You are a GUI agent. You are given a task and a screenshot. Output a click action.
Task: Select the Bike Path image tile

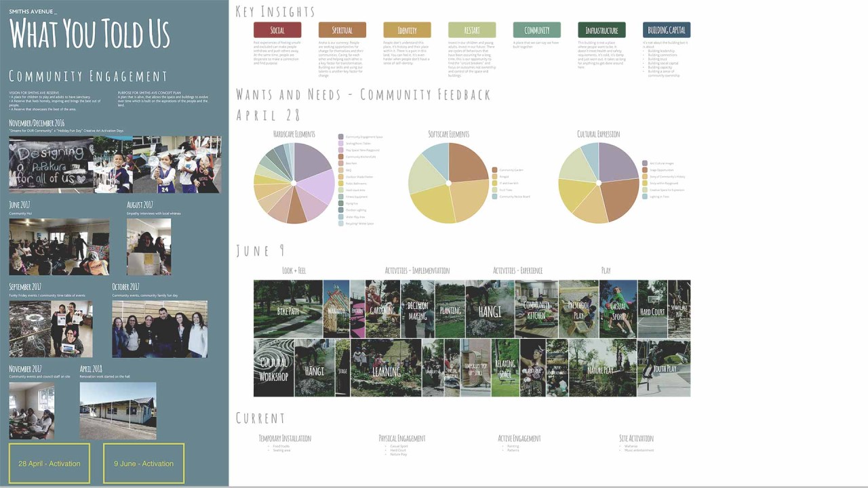288,309
